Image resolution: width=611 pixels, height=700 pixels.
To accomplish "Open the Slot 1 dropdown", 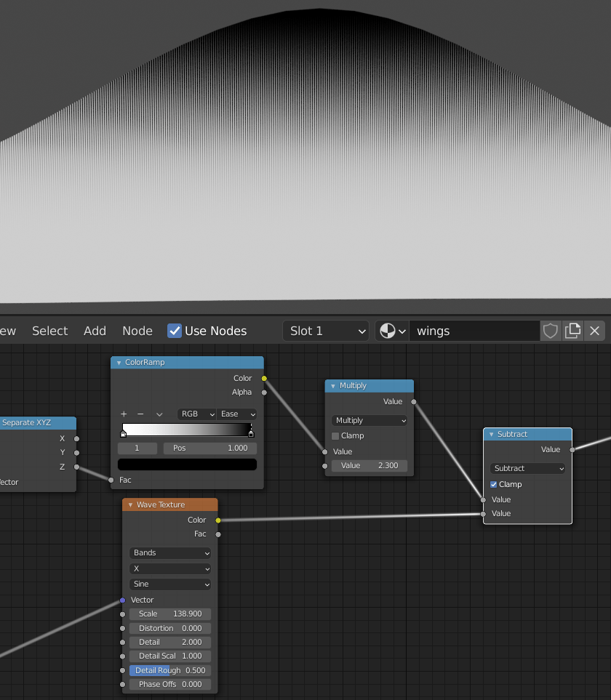I will click(x=326, y=331).
